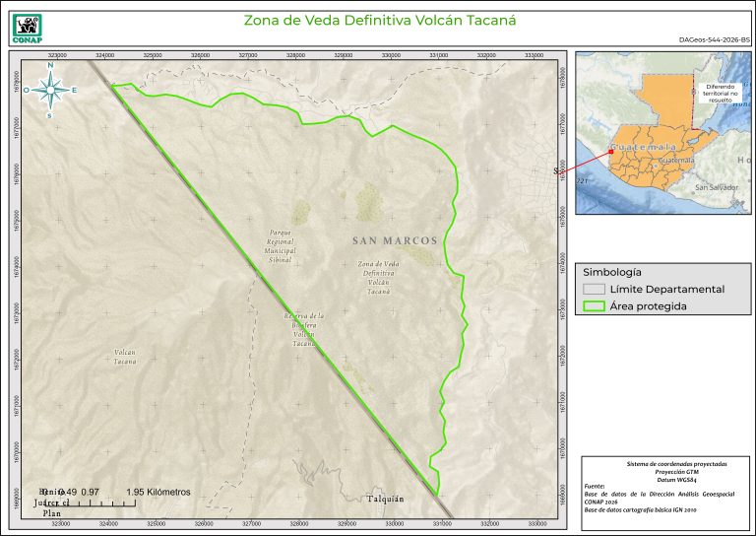The image size is (756, 536).
Task: Click the red location marker in the inset map
Action: click(x=558, y=171)
